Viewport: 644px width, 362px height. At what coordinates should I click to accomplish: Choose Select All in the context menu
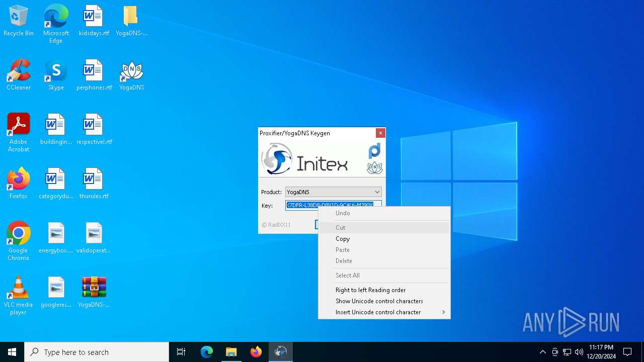click(x=384, y=276)
